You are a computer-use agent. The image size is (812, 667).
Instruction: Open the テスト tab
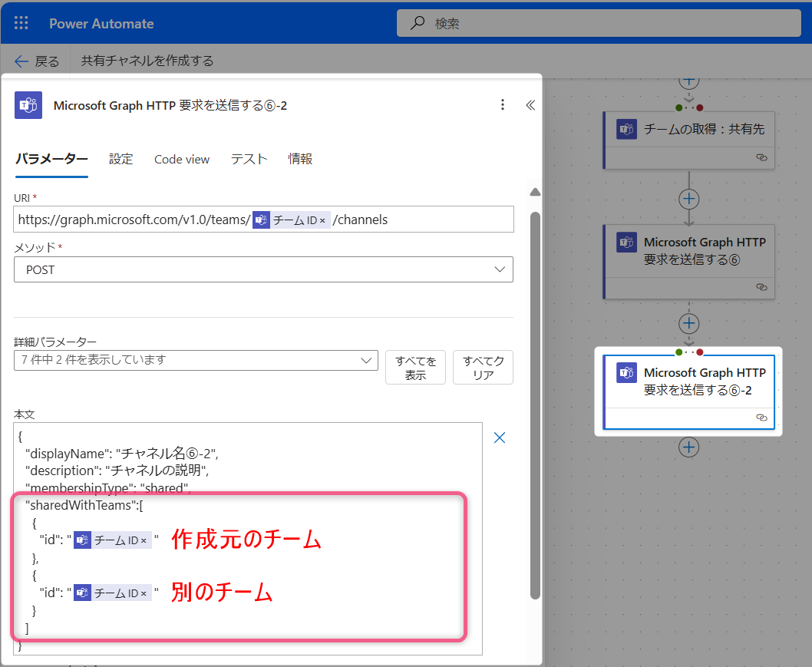(x=249, y=159)
